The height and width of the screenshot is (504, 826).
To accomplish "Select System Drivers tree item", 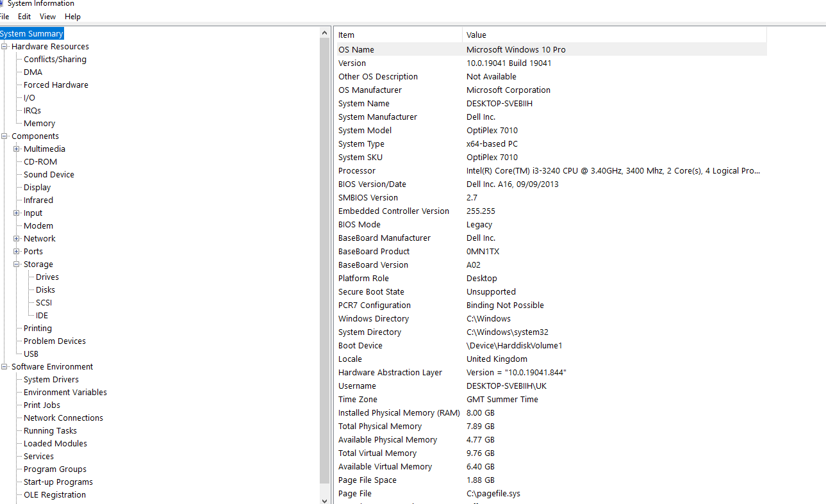I will click(51, 380).
